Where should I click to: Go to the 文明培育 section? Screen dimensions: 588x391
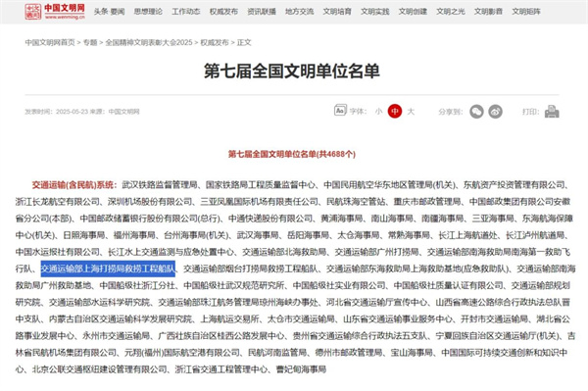coord(337,12)
